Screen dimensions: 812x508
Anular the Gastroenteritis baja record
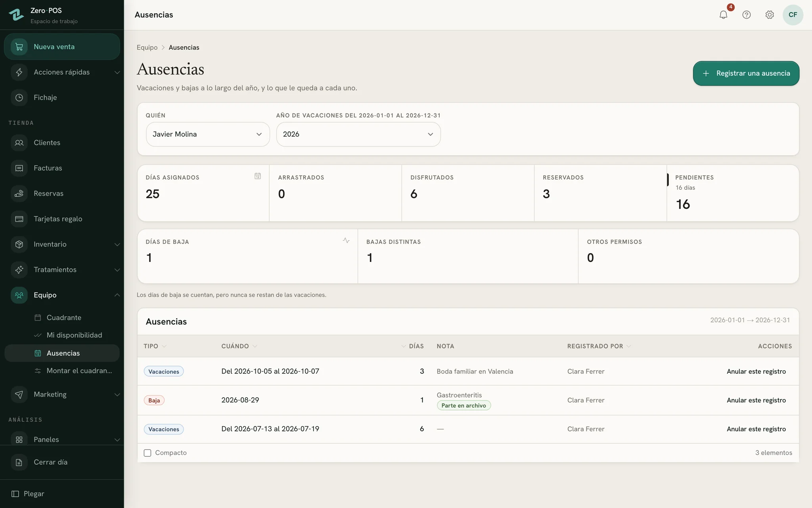point(756,400)
